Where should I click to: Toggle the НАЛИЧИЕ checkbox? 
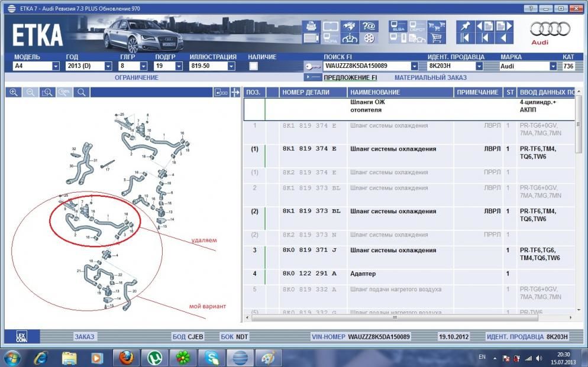point(254,66)
